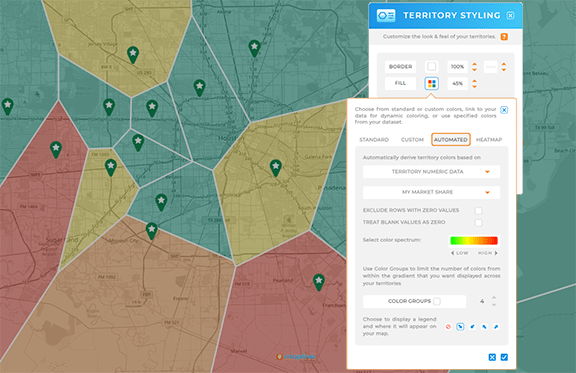Click the pin near the FM 1093 label
The height and width of the screenshot is (373, 576).
(111, 168)
